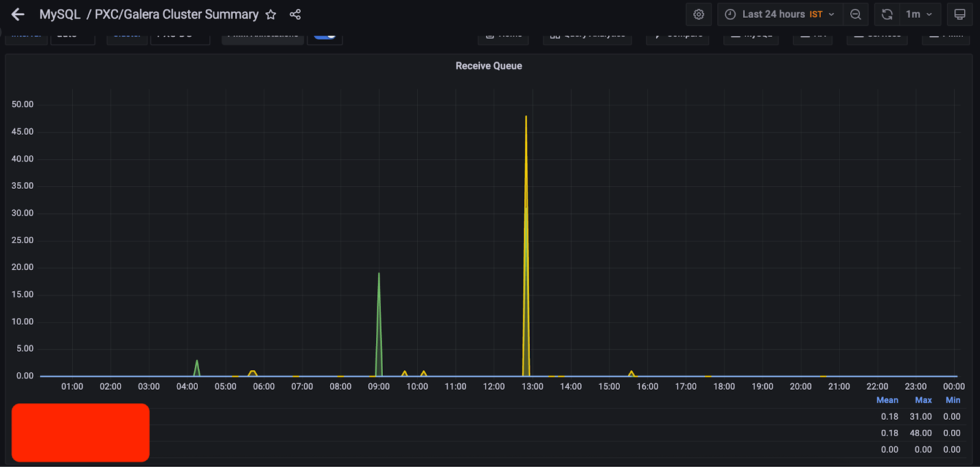Sort legend by Min column
This screenshot has width=980, height=467.
tap(953, 400)
